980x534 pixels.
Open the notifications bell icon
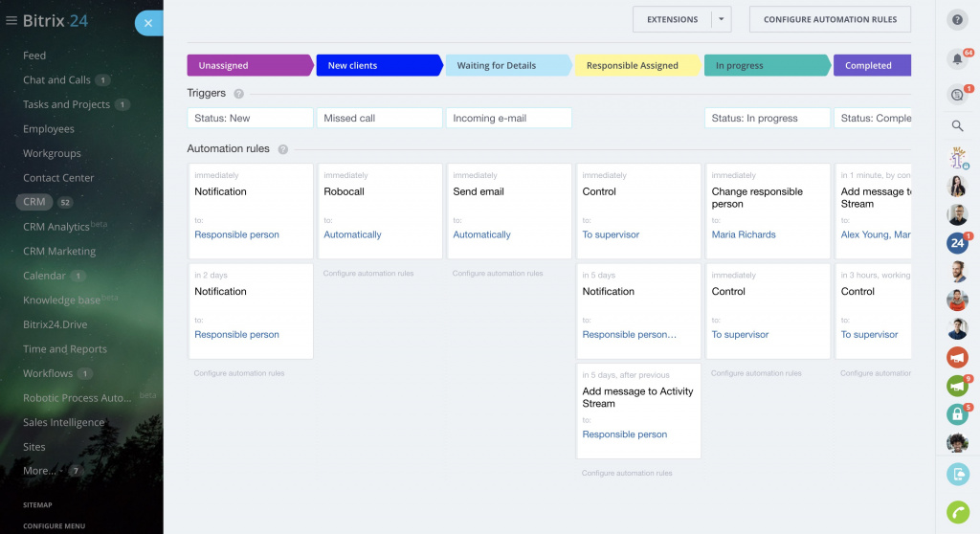point(957,59)
